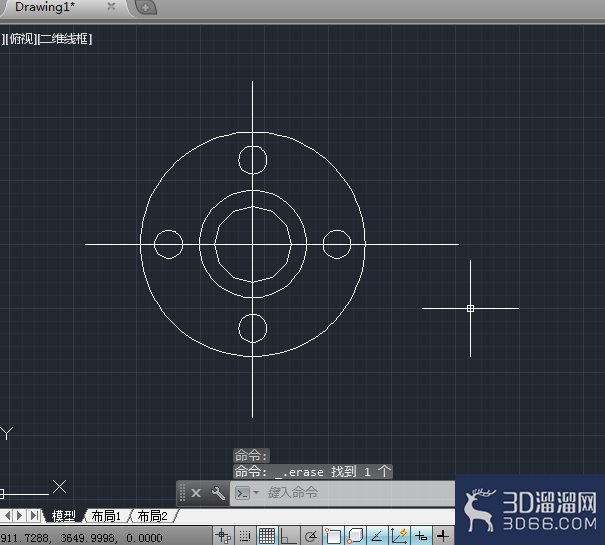Click the 二维线框 visual style label
The height and width of the screenshot is (545, 605).
65,39
